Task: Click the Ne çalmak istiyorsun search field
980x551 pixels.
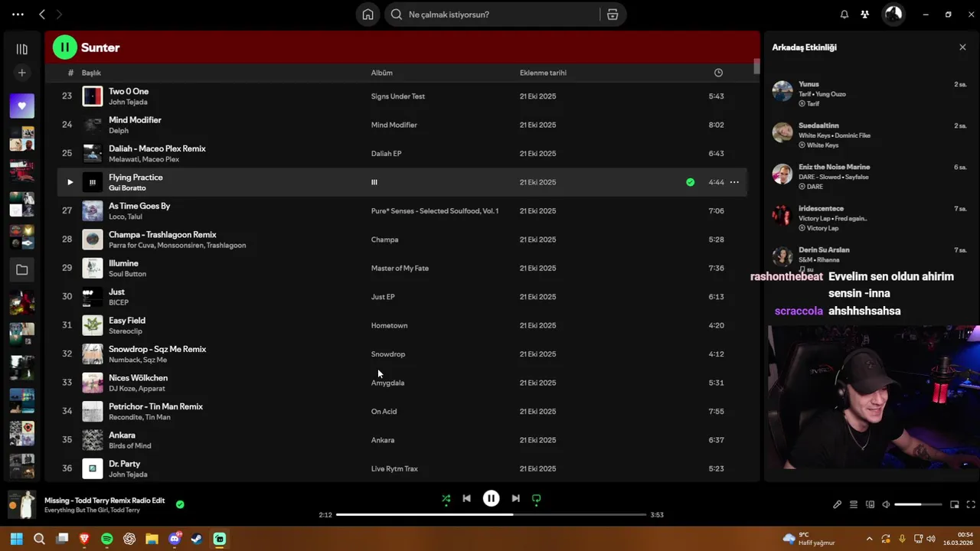Action: pos(494,15)
